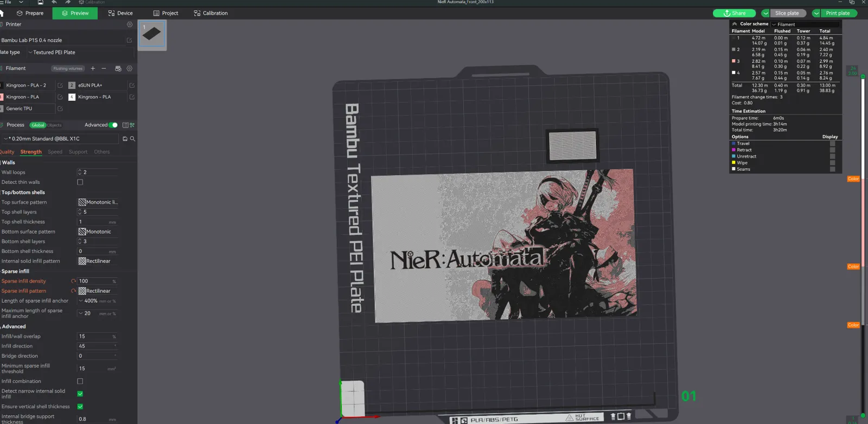Collapse the Color scheme panel

click(x=735, y=24)
